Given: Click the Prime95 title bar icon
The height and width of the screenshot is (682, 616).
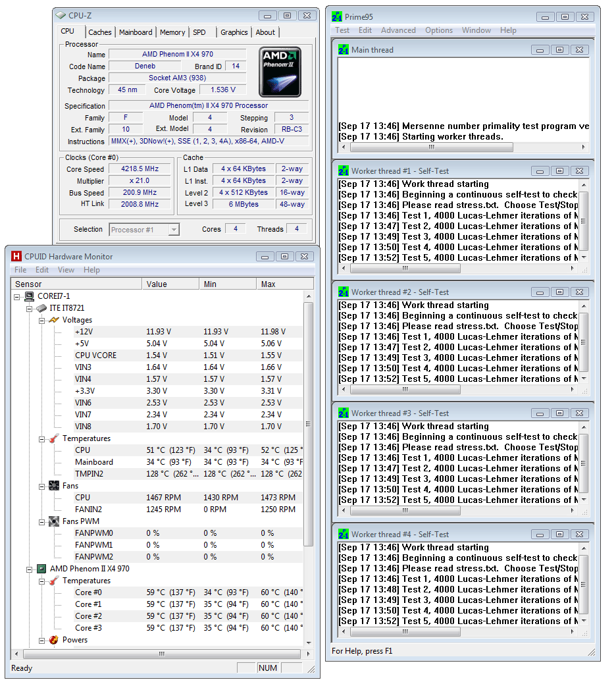Looking at the screenshot, I should click(x=337, y=16).
